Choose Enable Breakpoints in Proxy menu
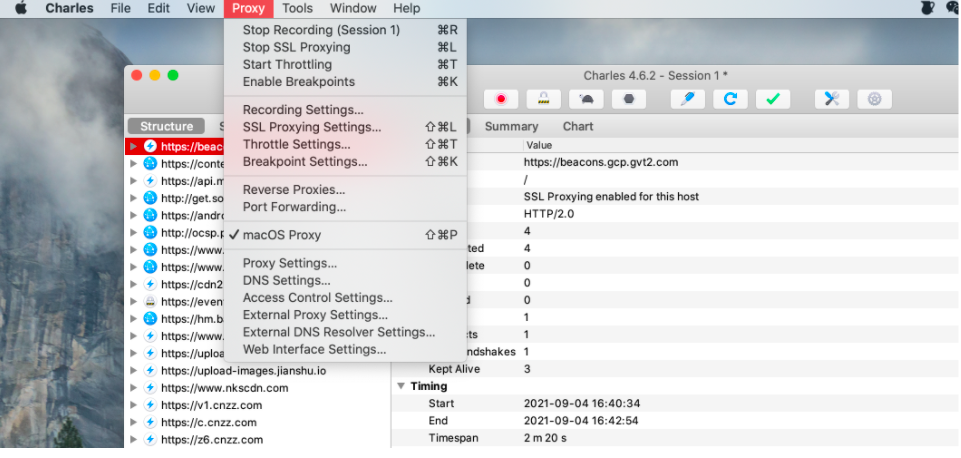 [345, 82]
